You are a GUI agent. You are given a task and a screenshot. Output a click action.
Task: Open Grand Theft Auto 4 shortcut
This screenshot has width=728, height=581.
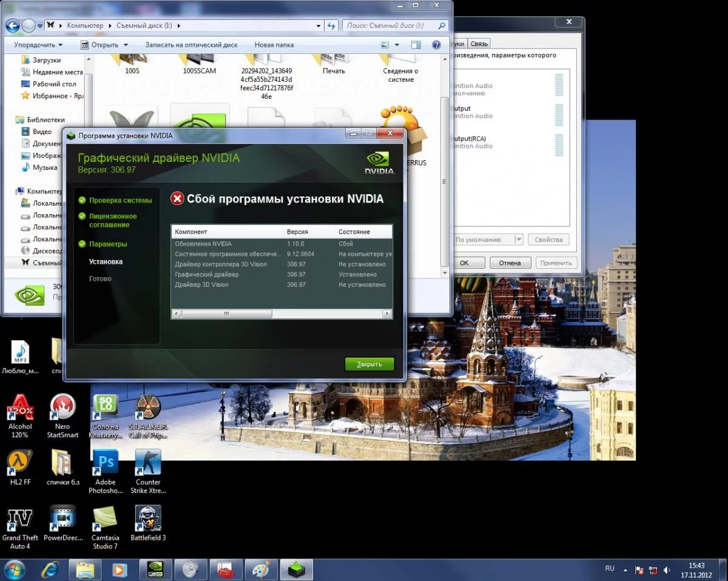click(19, 528)
